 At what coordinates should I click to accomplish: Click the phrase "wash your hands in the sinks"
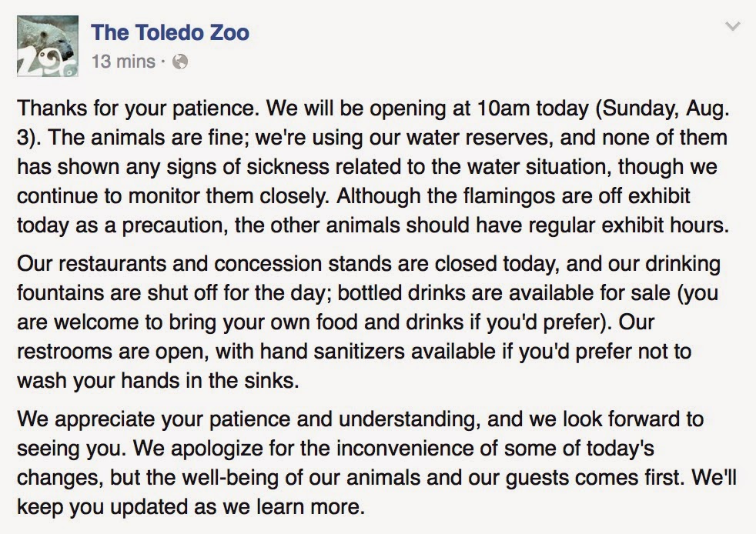[158, 381]
